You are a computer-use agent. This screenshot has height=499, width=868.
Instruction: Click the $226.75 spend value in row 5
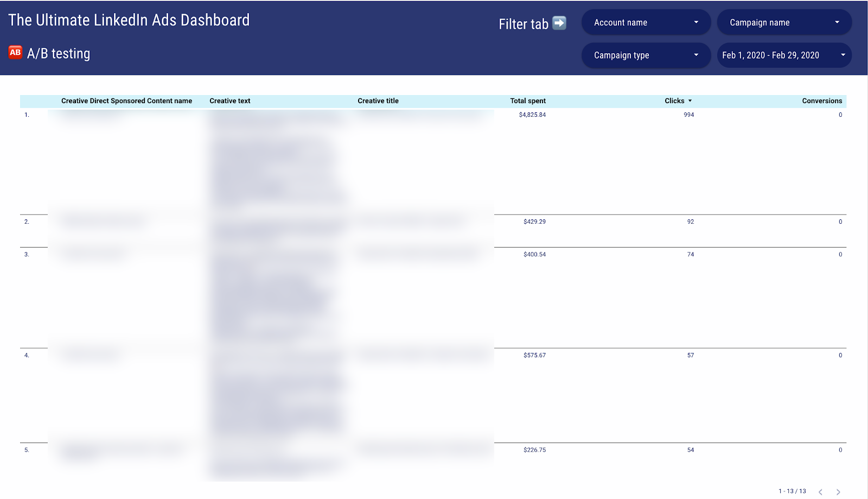click(534, 450)
